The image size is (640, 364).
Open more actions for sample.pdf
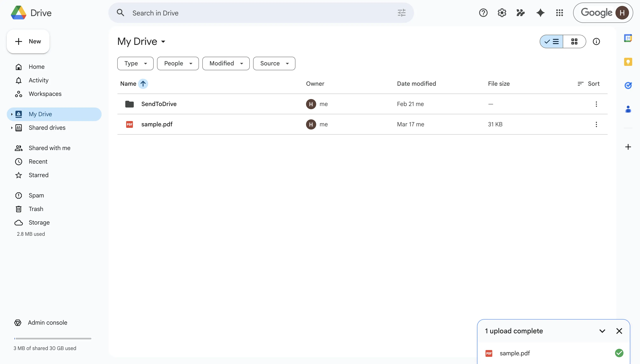[x=596, y=124]
